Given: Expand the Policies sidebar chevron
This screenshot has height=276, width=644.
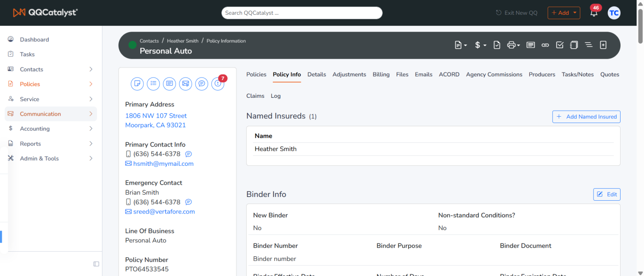Looking at the screenshot, I should pyautogui.click(x=91, y=84).
